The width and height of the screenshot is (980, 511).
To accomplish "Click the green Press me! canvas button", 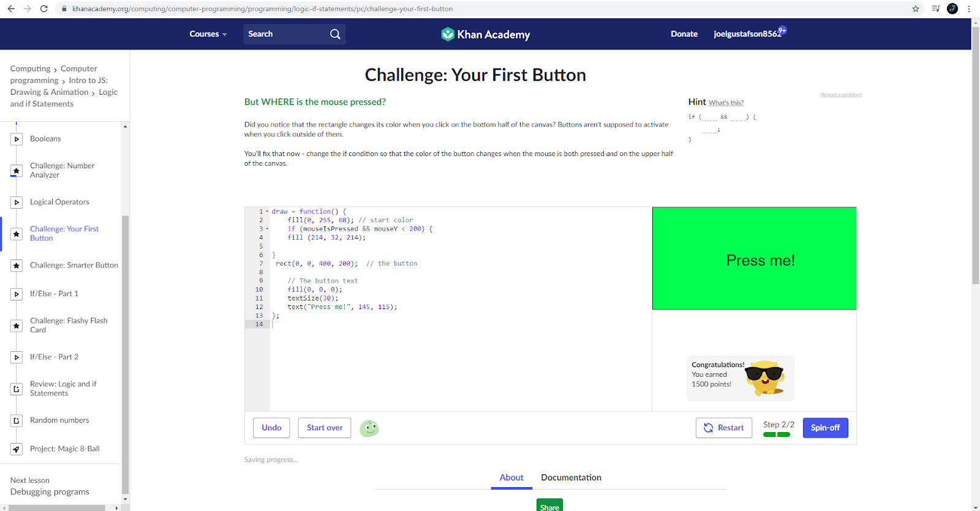I will [x=755, y=258].
